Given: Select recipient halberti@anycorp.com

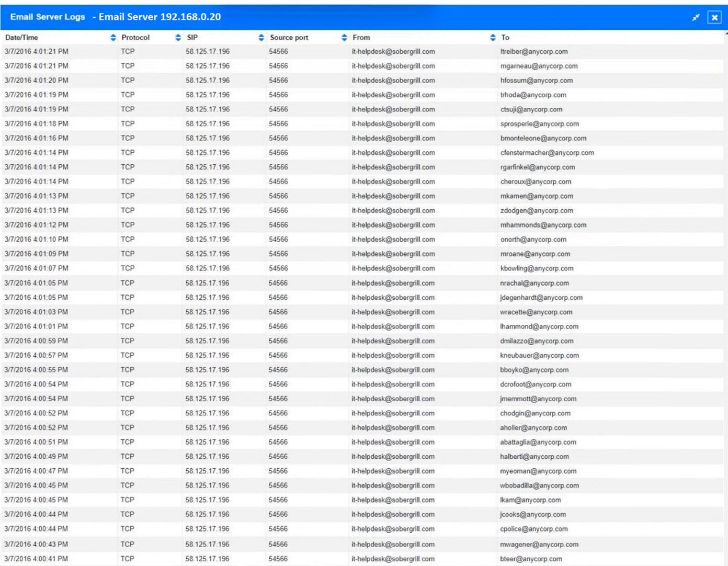Looking at the screenshot, I should point(534,457).
